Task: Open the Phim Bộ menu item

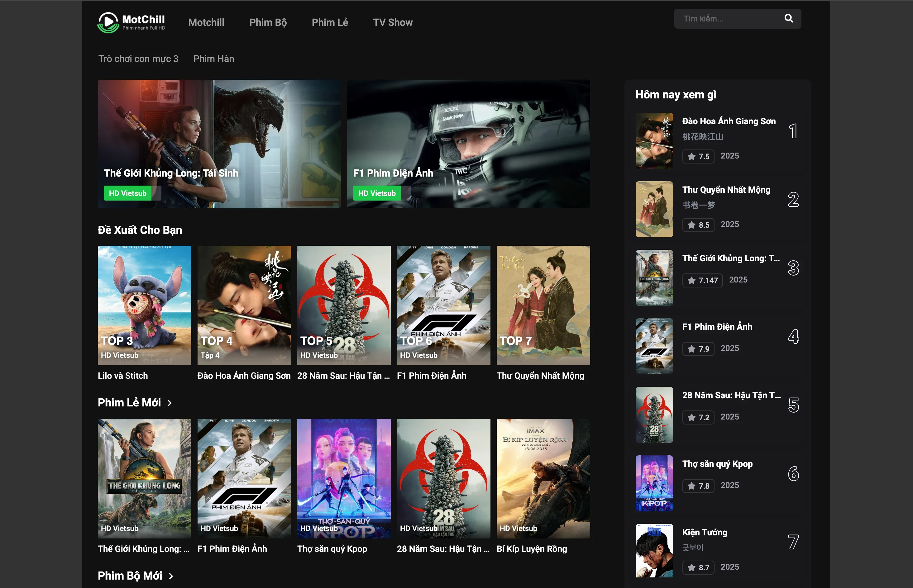Action: pyautogui.click(x=268, y=22)
